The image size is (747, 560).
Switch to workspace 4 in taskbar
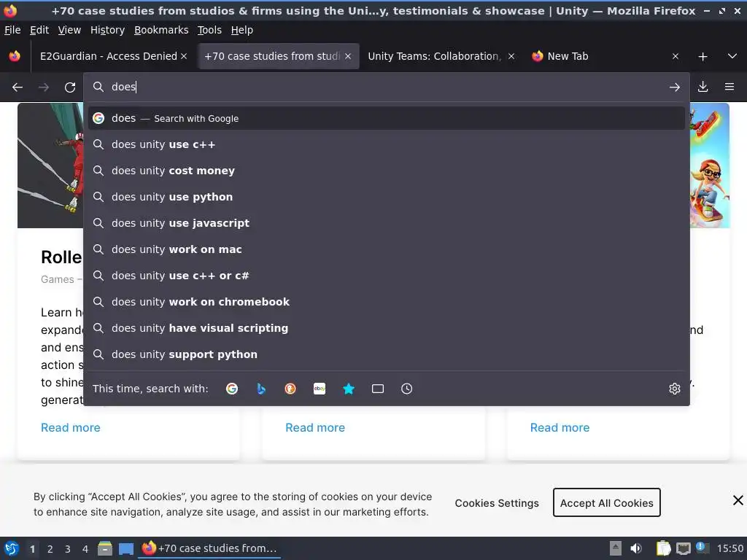click(85, 549)
